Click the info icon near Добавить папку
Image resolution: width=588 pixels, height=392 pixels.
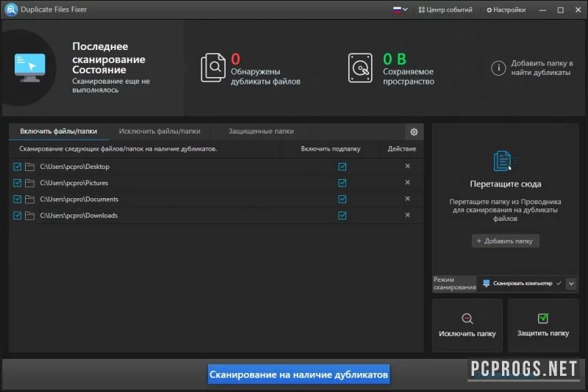coord(498,68)
